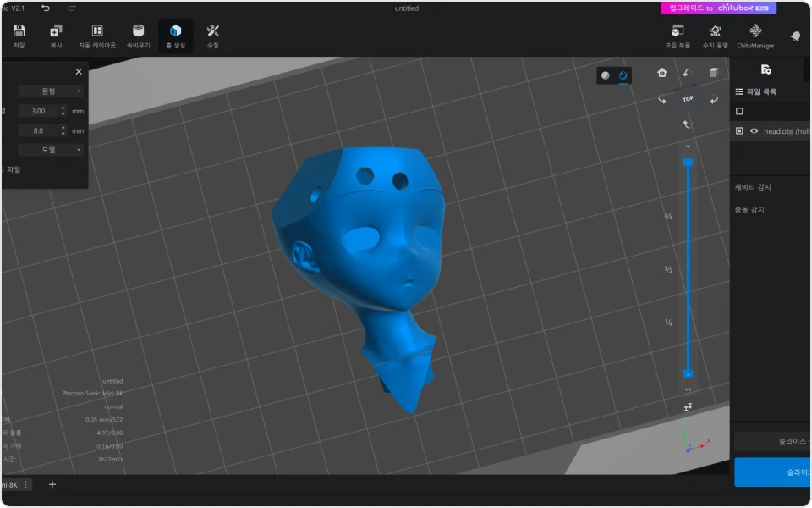
Task: Click the redo arrow in title bar
Action: tap(71, 8)
